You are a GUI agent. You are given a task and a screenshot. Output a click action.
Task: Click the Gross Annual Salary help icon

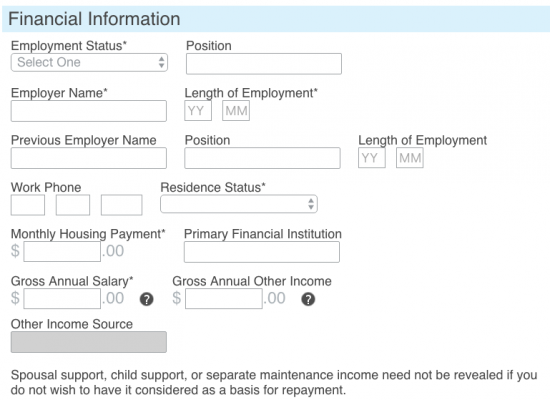146,299
